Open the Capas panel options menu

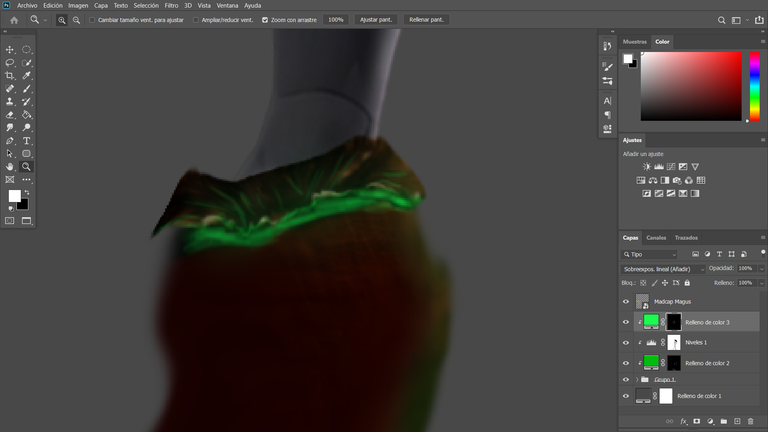click(763, 238)
